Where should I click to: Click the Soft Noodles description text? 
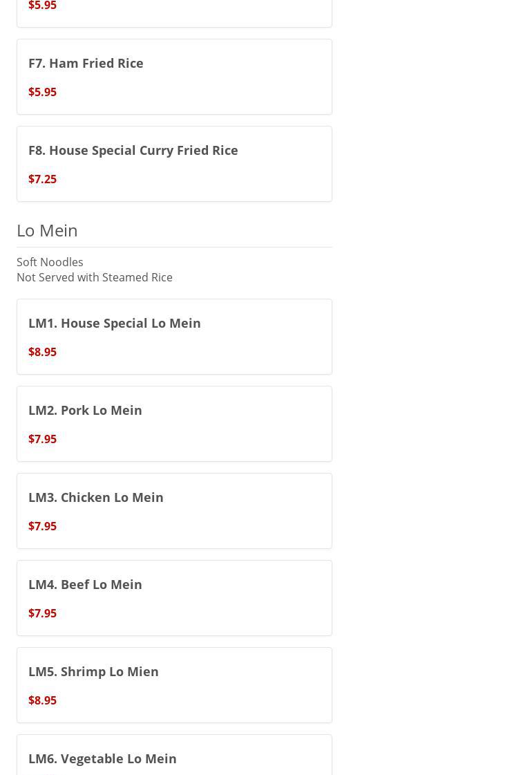[50, 262]
